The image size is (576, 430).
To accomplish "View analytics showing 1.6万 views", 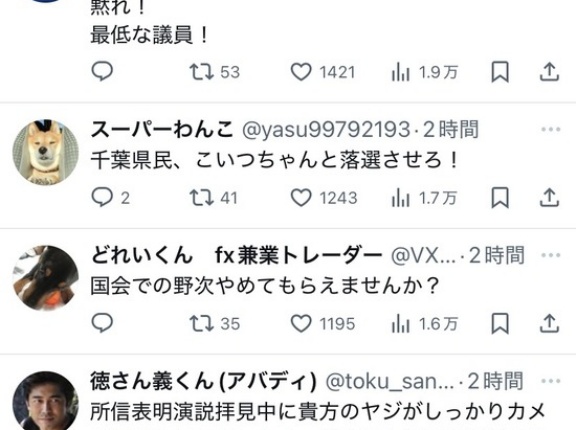I will (x=425, y=324).
